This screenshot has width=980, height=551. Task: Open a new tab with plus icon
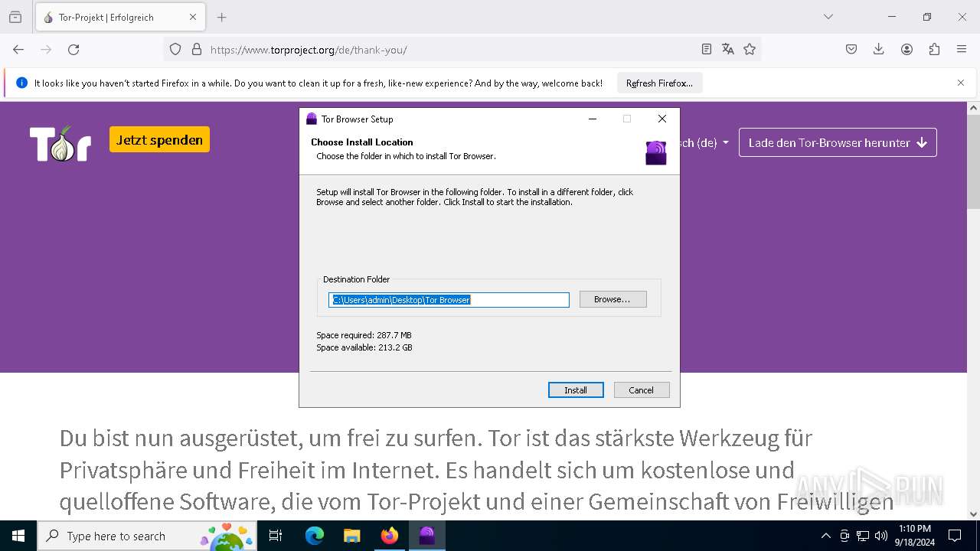(222, 17)
